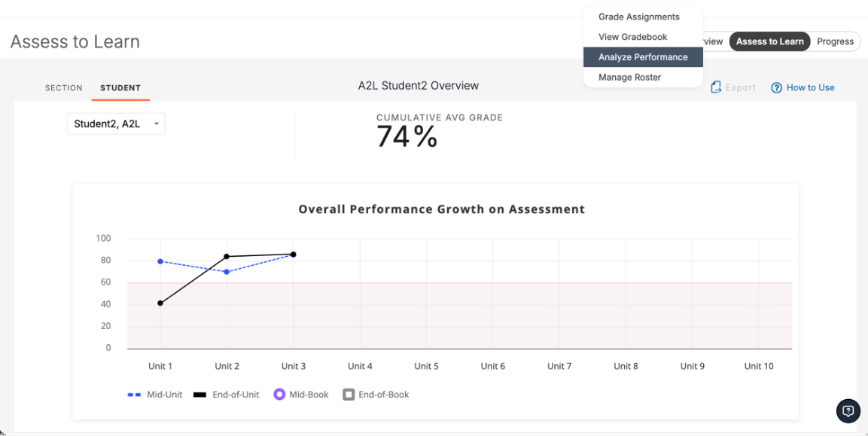Screen dimensions: 868x436
Task: Select the Assess to Learn pill tab
Action: click(x=769, y=41)
